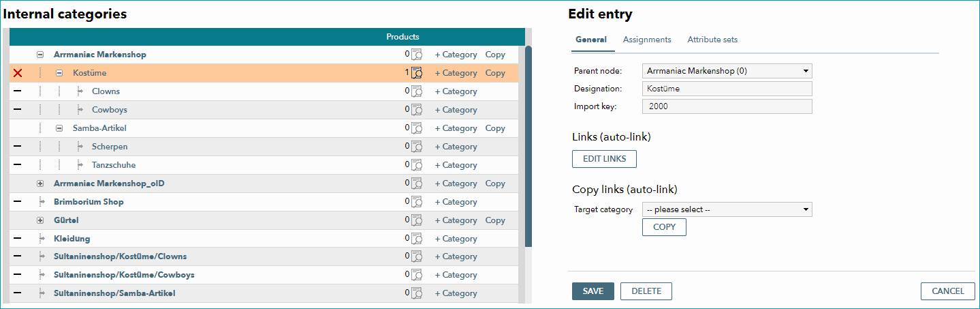980x309 pixels.
Task: Click the CANCEL button
Action: click(x=947, y=291)
